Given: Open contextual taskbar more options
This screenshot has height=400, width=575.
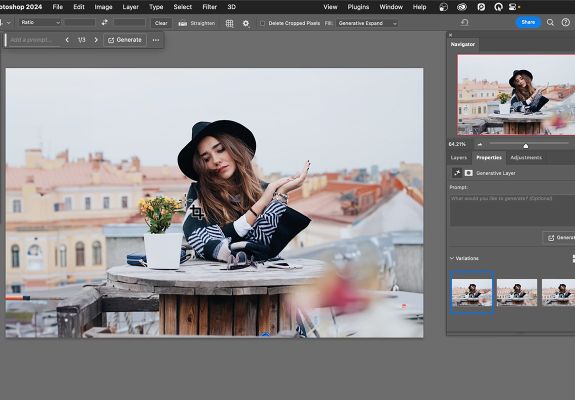Looking at the screenshot, I should point(156,40).
